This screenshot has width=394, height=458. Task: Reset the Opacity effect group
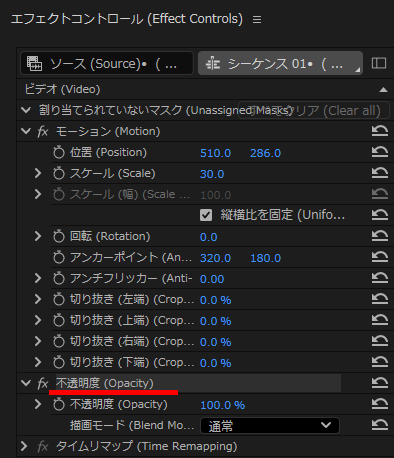point(380,383)
